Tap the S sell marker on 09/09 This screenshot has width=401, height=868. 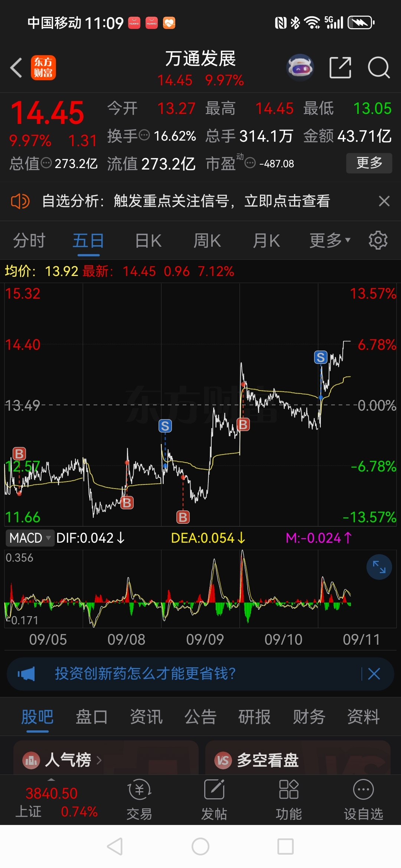[165, 426]
